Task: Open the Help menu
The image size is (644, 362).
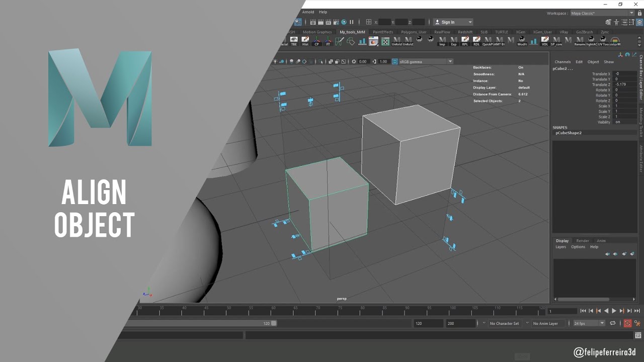Action: click(323, 12)
